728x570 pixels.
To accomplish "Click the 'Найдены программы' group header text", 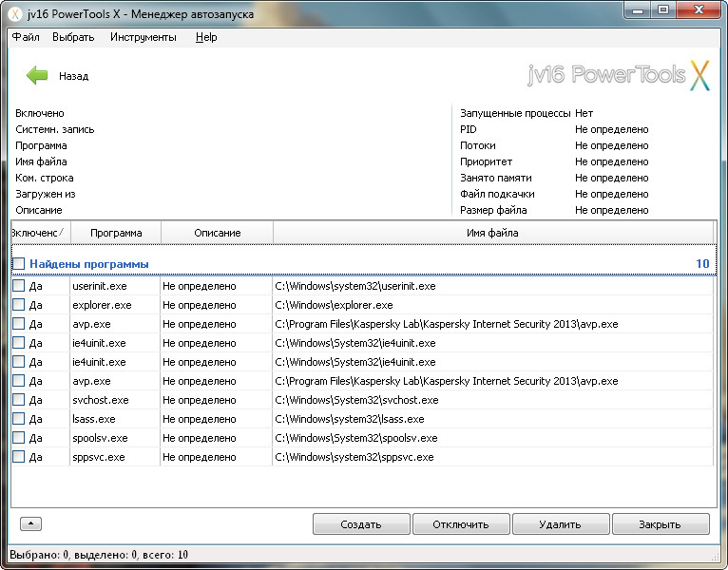I will pos(89,264).
